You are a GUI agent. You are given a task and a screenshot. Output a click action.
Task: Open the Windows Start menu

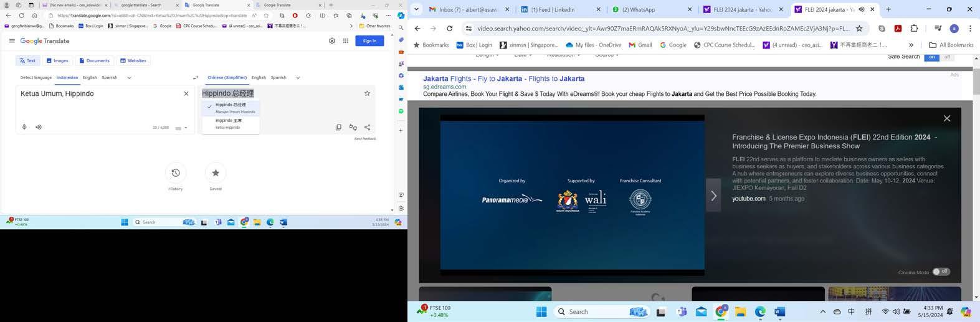[x=541, y=311]
